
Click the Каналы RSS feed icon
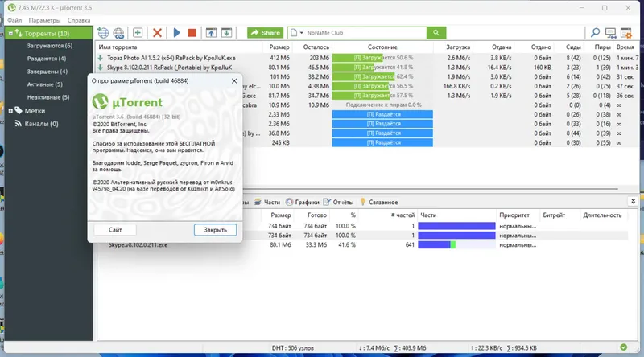tap(18, 123)
